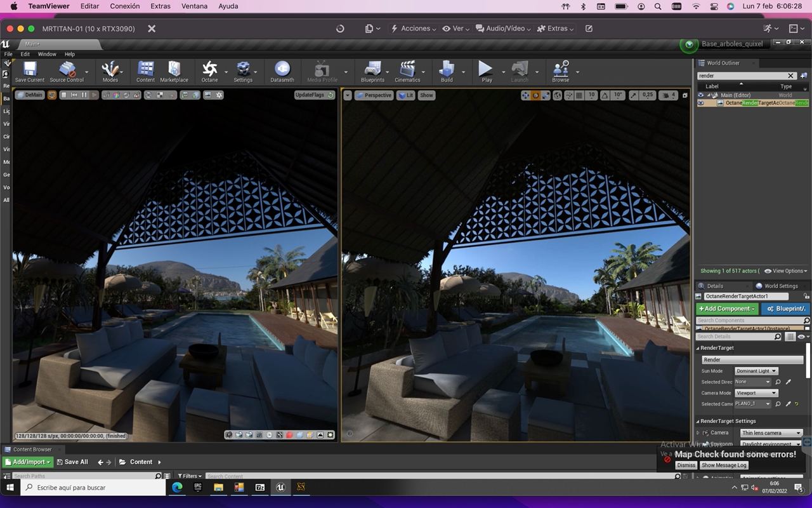Click the Save Current toolbar icon
Image resolution: width=812 pixels, height=508 pixels.
pos(30,72)
